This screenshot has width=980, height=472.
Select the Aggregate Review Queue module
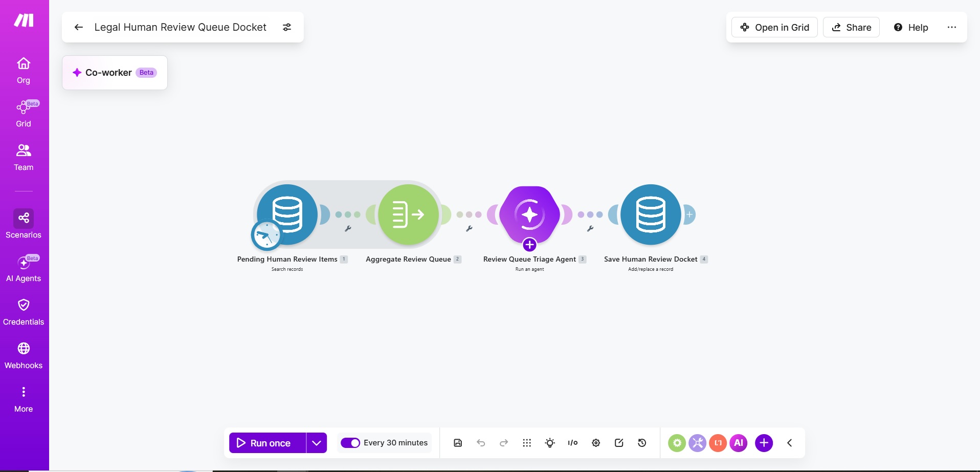pos(408,214)
